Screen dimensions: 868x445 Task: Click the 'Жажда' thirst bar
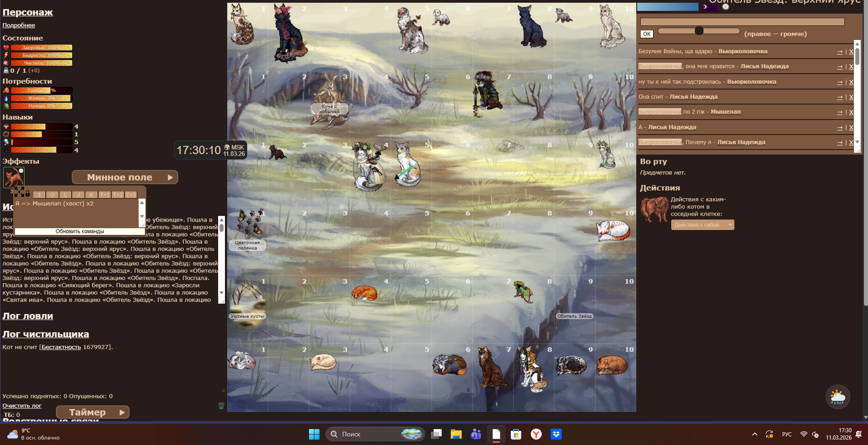(x=41, y=98)
